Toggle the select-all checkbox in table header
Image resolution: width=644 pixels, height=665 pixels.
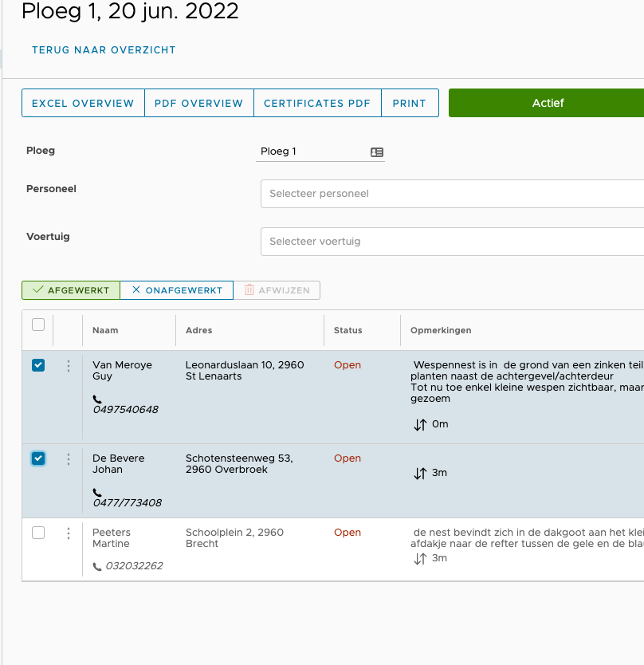point(38,325)
